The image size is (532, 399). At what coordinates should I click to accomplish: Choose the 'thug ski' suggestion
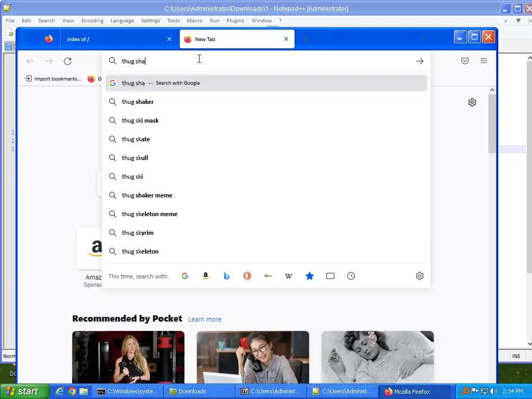(x=266, y=177)
